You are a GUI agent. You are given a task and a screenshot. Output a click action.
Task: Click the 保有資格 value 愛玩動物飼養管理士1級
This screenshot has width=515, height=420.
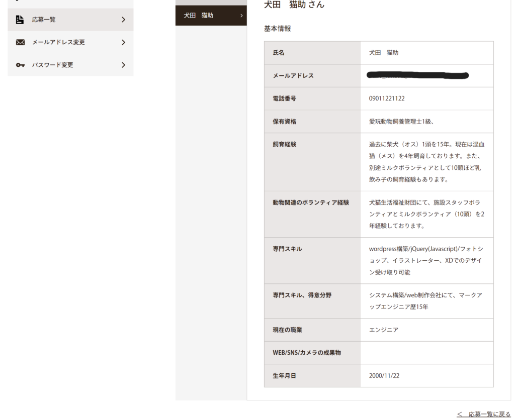[401, 122]
